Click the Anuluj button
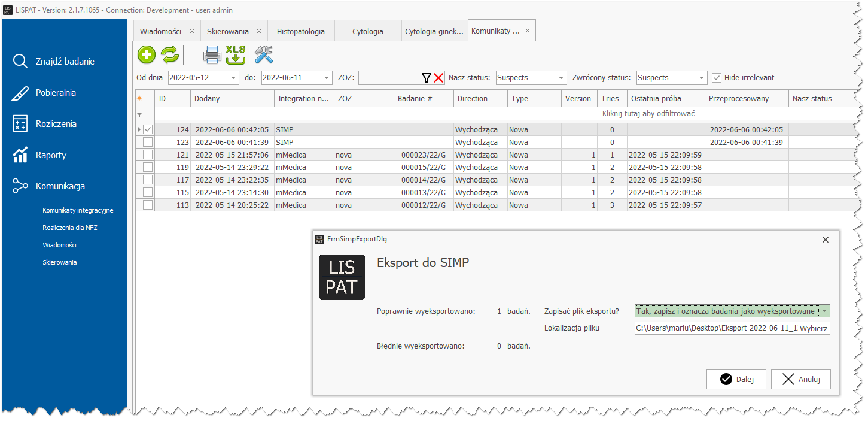Screen dimensions: 868x421 click(x=800, y=379)
